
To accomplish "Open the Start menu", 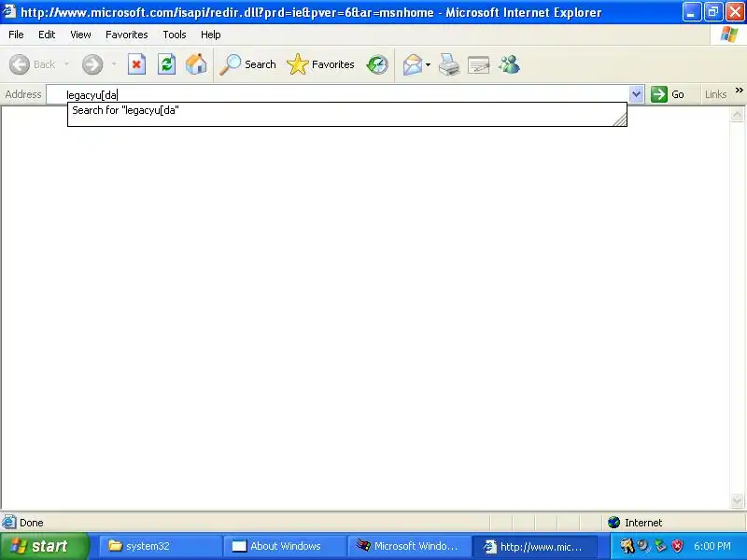I will click(44, 546).
